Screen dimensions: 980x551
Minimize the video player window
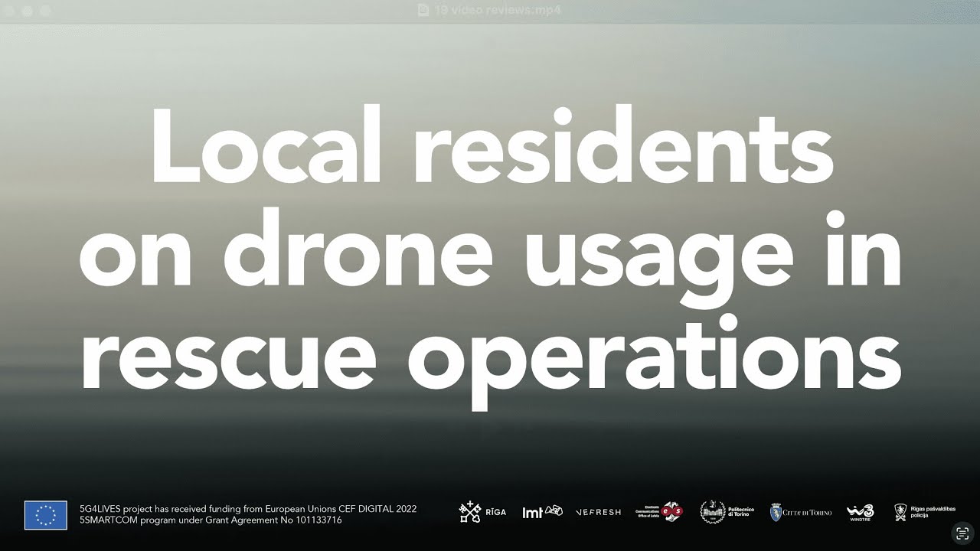point(28,11)
